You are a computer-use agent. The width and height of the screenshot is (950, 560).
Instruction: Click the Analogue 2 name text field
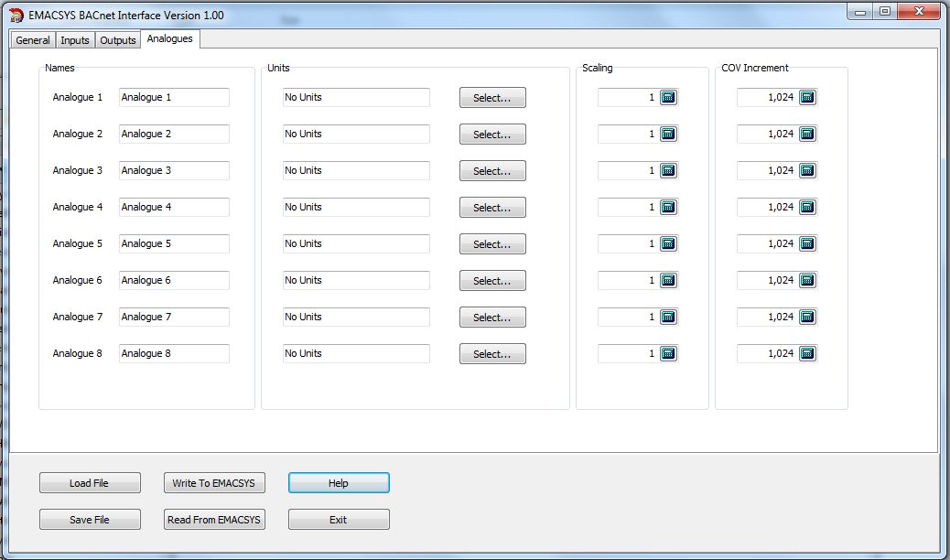[x=174, y=135]
